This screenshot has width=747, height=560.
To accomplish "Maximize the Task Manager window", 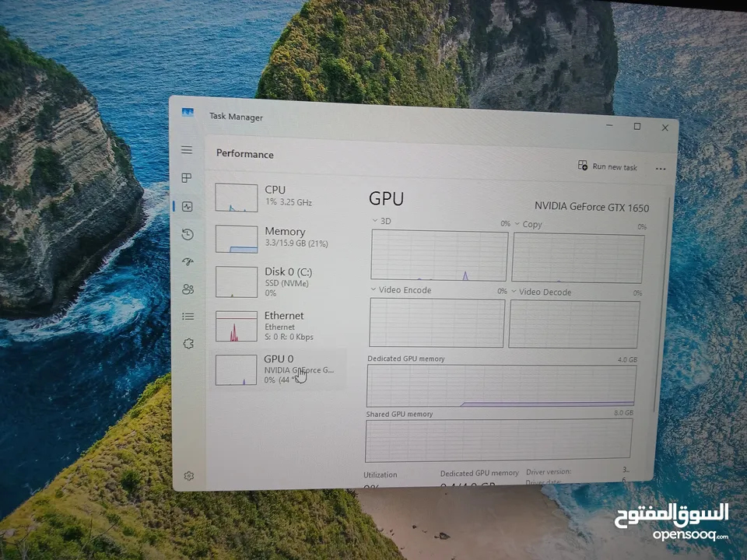I will pyautogui.click(x=637, y=127).
